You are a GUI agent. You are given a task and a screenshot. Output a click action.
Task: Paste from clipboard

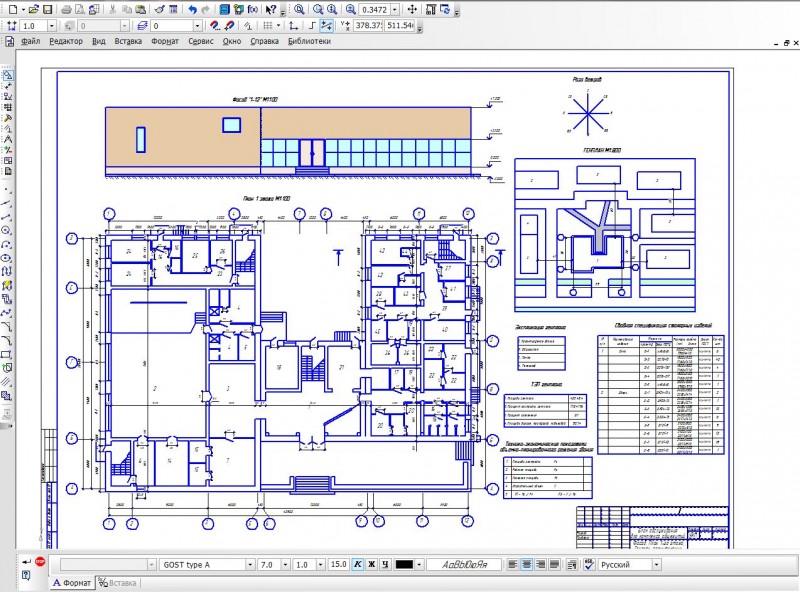pyautogui.click(x=140, y=9)
